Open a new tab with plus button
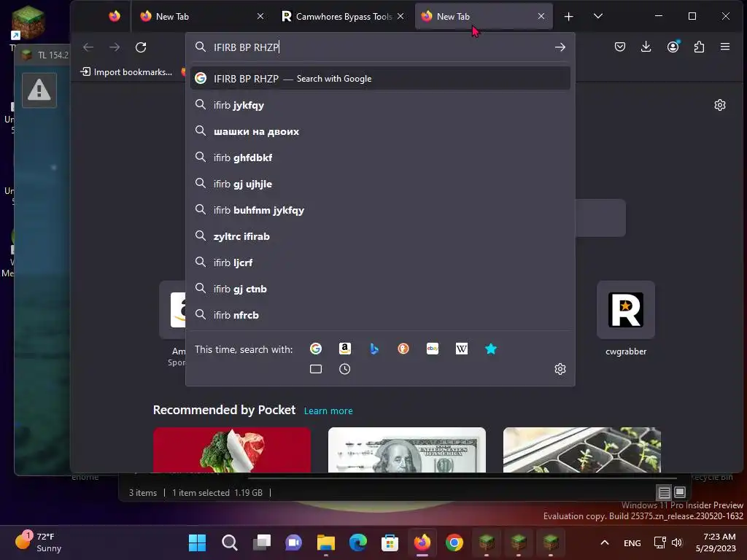Image resolution: width=747 pixels, height=560 pixels. coord(568,17)
